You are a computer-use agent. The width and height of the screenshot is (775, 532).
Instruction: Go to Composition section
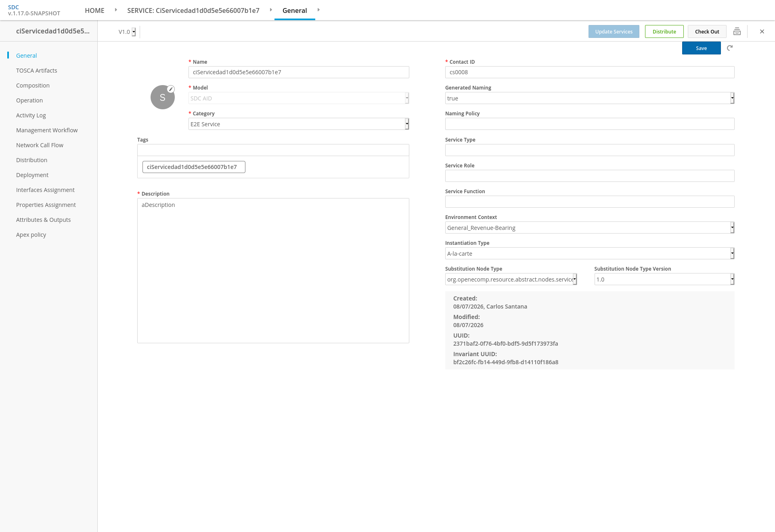pyautogui.click(x=33, y=86)
